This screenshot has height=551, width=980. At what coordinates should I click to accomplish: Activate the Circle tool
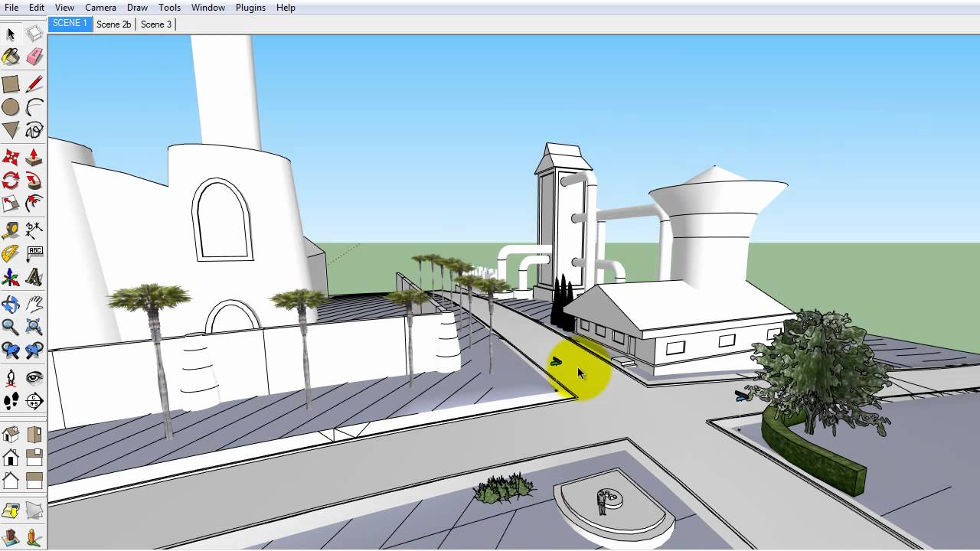(11, 108)
